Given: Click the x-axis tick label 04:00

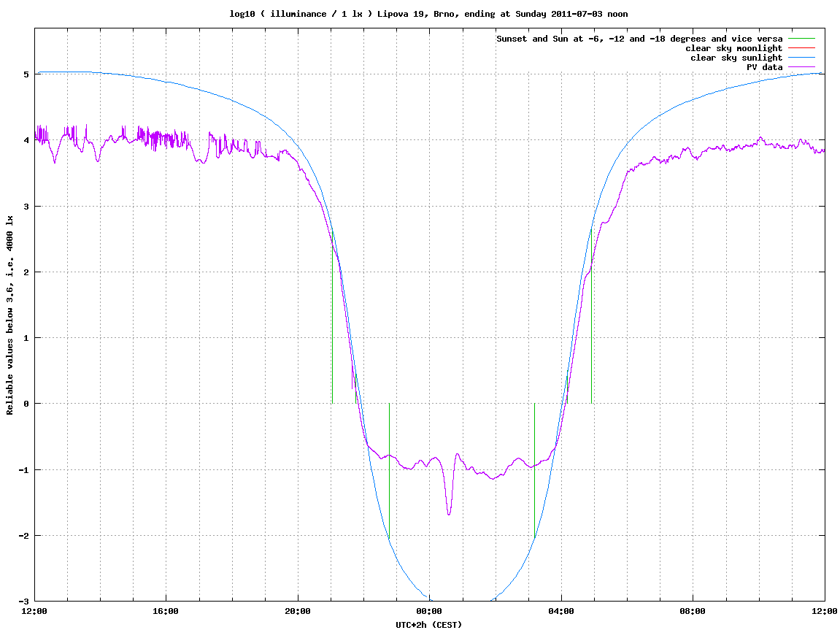Looking at the screenshot, I should (x=561, y=611).
